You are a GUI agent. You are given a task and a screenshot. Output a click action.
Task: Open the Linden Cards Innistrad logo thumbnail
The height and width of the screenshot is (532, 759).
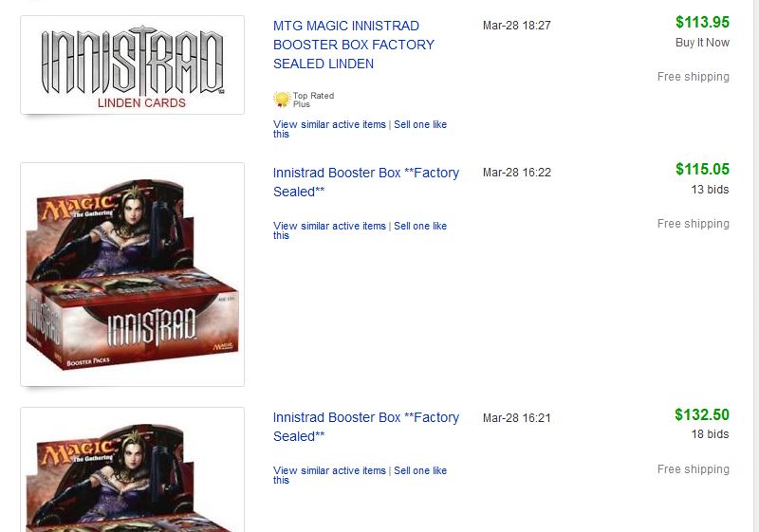pos(132,64)
